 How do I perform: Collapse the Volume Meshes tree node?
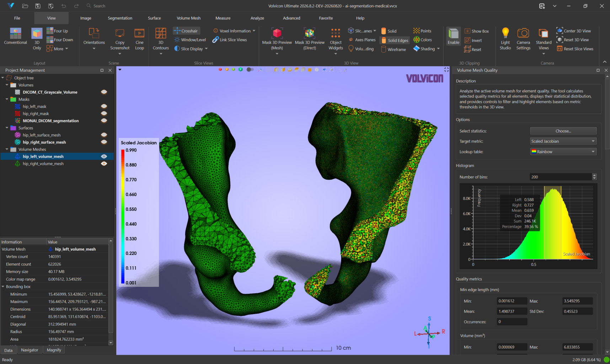click(x=7, y=149)
